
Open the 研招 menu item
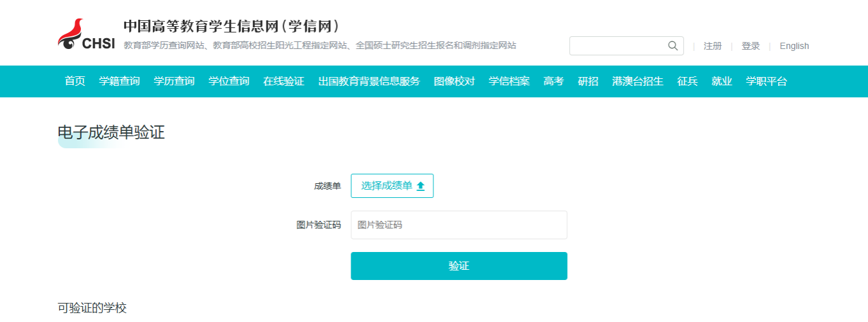(x=588, y=81)
